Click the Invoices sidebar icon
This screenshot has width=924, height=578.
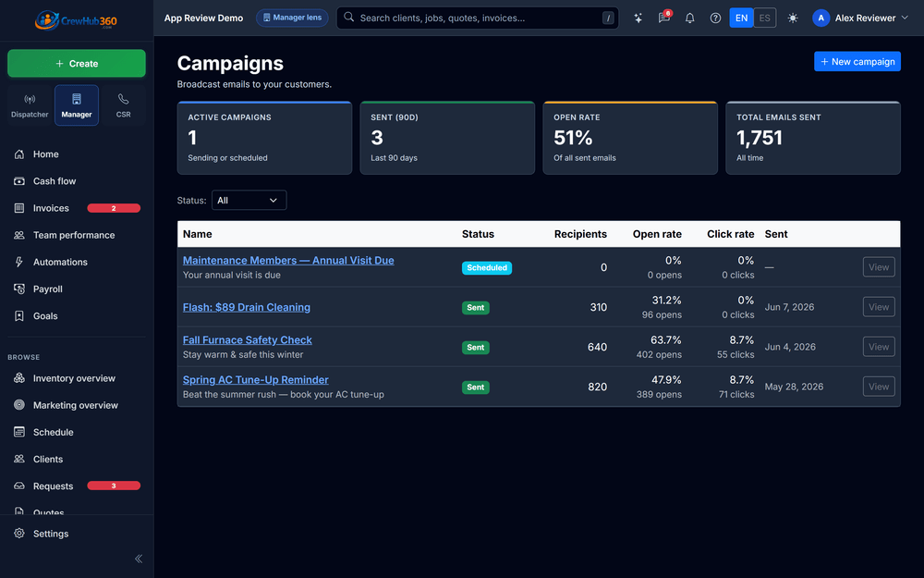click(x=19, y=208)
